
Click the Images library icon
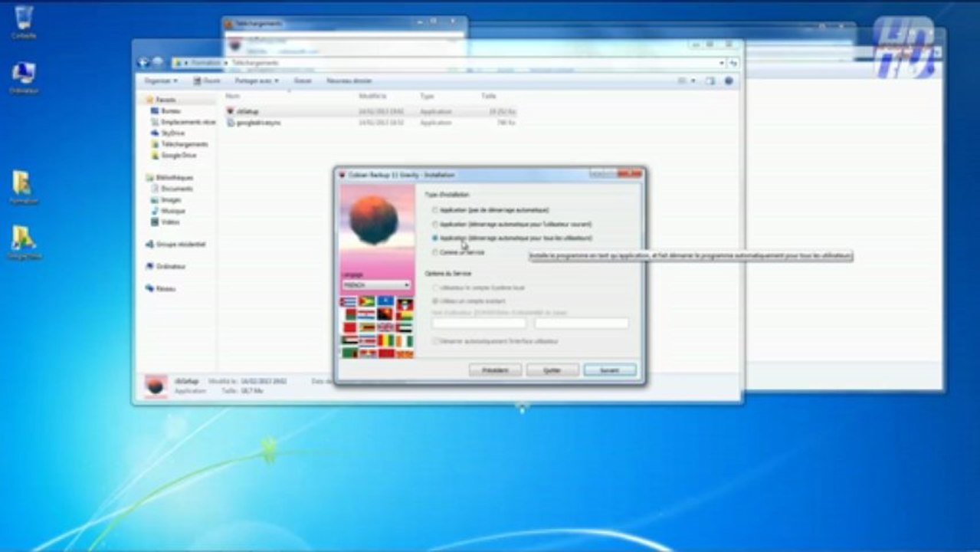(155, 199)
